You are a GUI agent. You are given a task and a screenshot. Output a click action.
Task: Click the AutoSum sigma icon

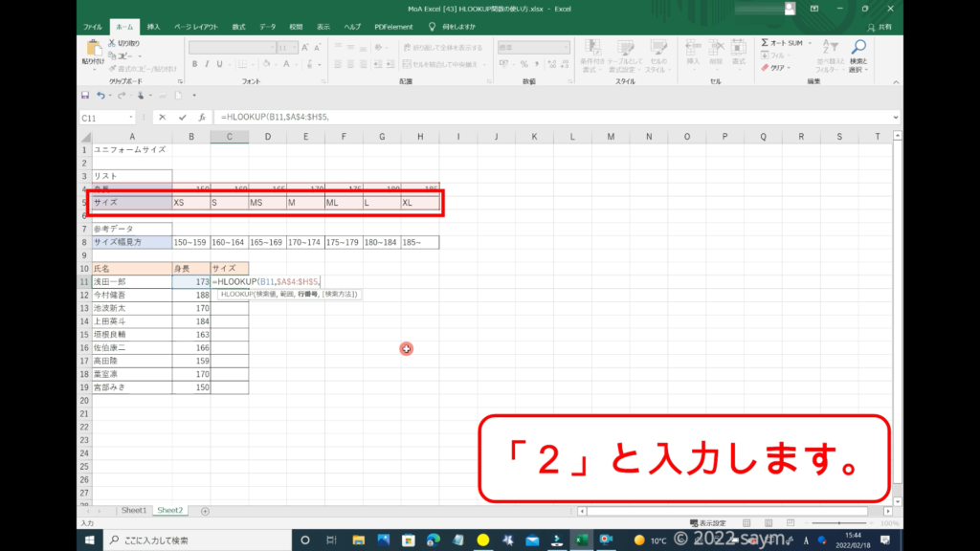(766, 43)
